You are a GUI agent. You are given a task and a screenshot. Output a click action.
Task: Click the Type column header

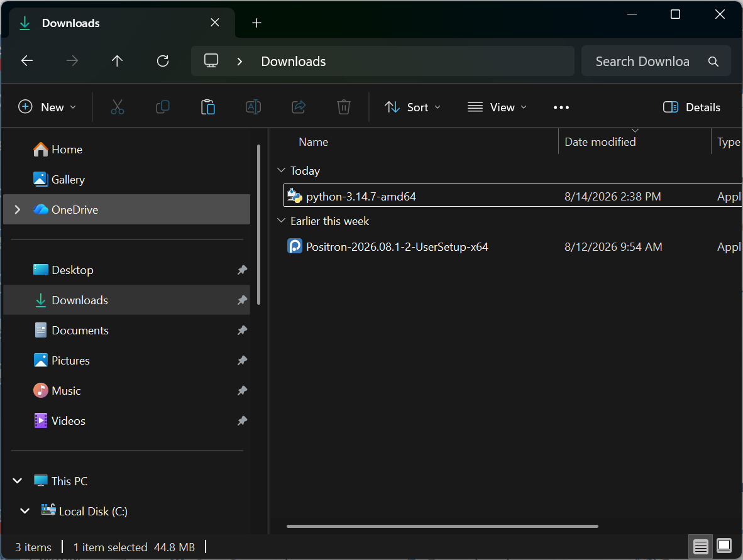coord(727,141)
